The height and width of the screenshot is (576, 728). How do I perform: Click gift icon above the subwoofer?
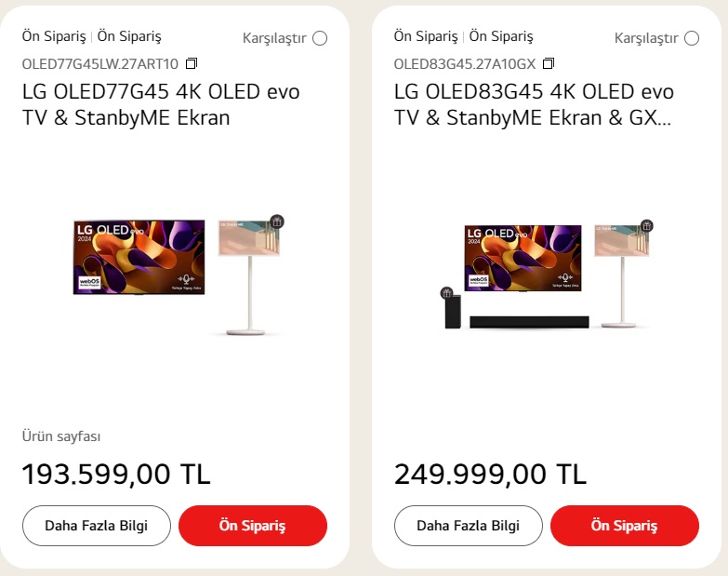[446, 293]
